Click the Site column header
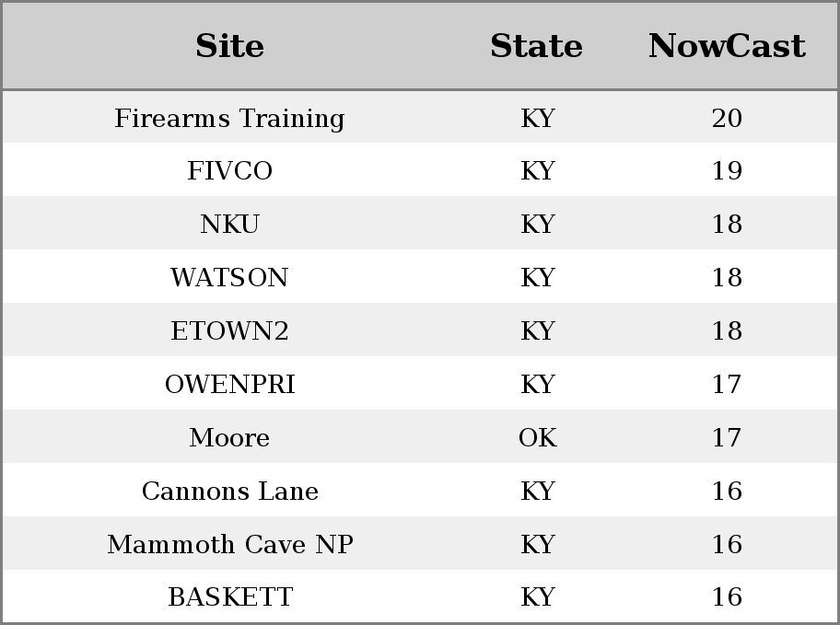 point(229,46)
